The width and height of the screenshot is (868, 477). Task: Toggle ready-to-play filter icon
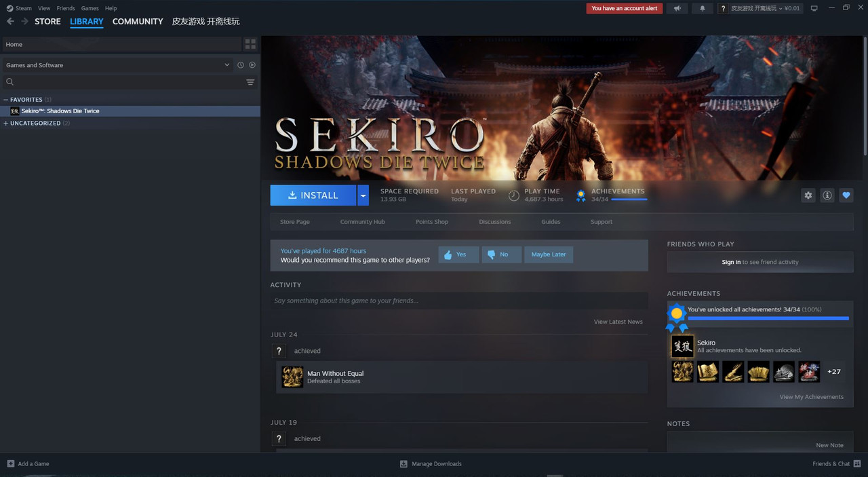(x=252, y=65)
